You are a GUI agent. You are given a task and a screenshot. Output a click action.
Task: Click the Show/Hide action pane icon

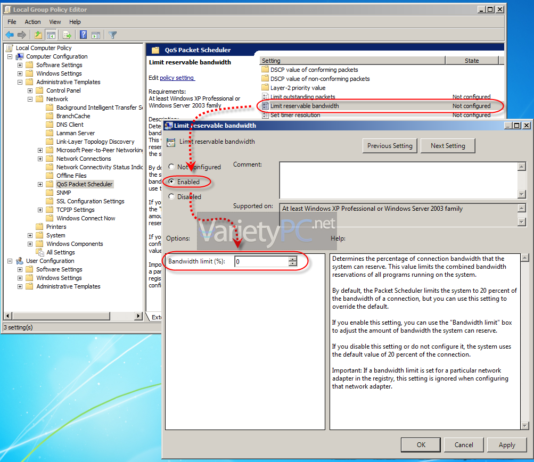[x=96, y=35]
